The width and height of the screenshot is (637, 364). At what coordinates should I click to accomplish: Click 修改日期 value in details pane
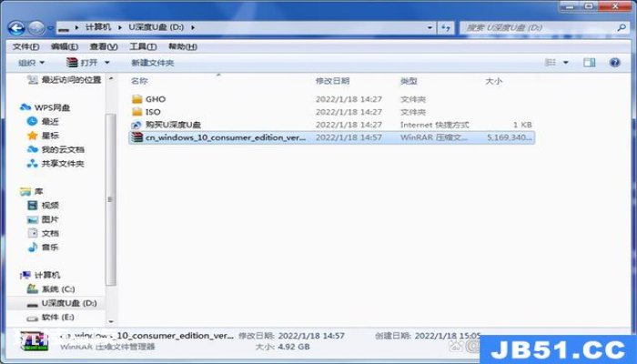pos(311,336)
